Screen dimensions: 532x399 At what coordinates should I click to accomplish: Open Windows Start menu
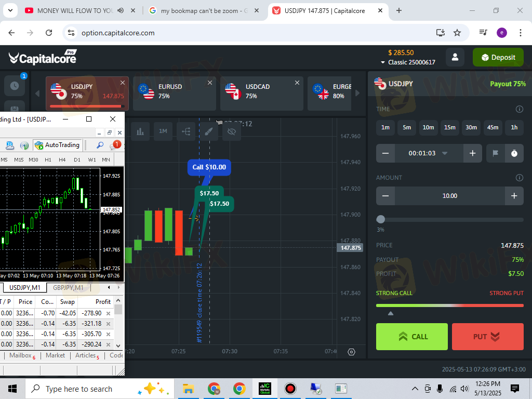(12, 389)
